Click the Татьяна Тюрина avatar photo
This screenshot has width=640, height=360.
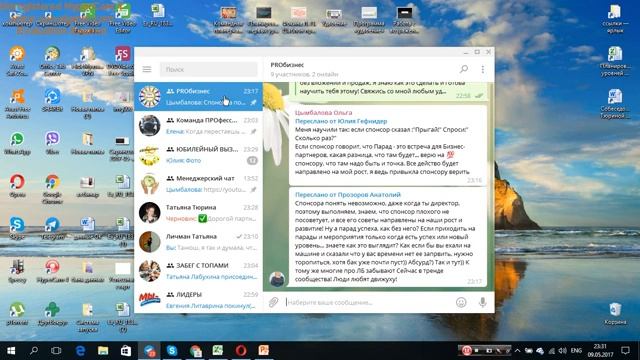tap(149, 212)
